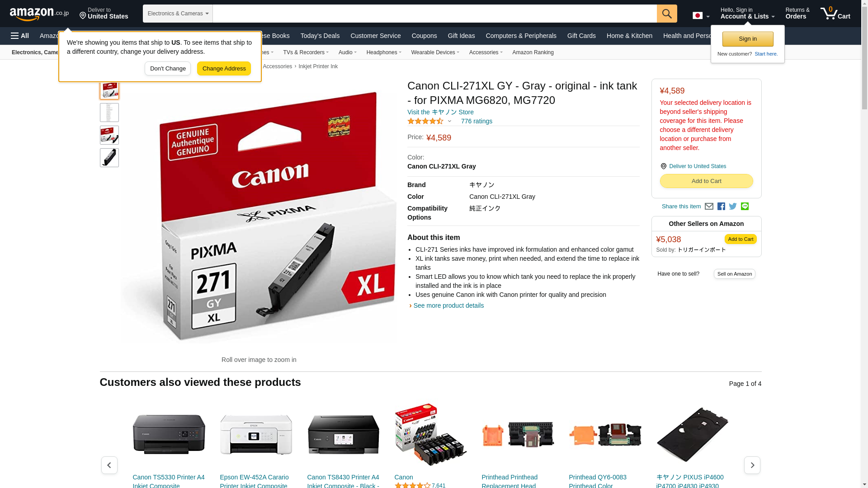Image resolution: width=868 pixels, height=488 pixels.
Task: Click into the search input field
Action: tap(434, 14)
